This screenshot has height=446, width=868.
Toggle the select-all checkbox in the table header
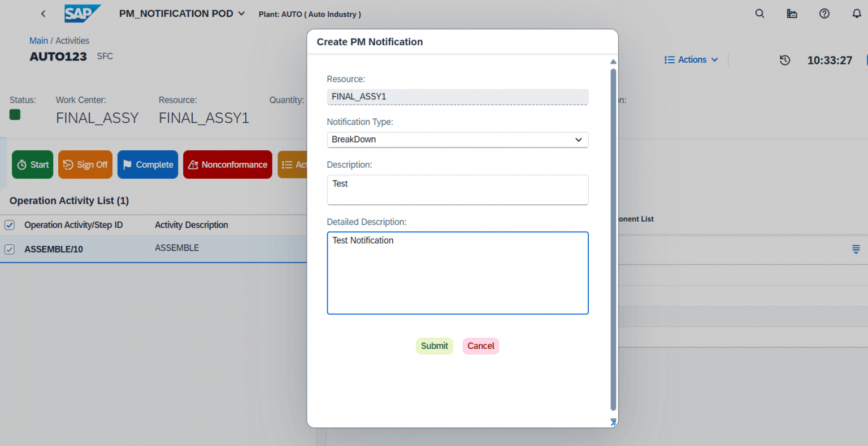[x=9, y=224]
